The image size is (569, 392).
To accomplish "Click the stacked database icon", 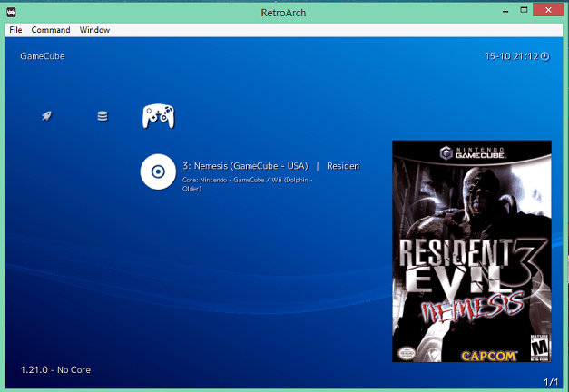I will 102,116.
